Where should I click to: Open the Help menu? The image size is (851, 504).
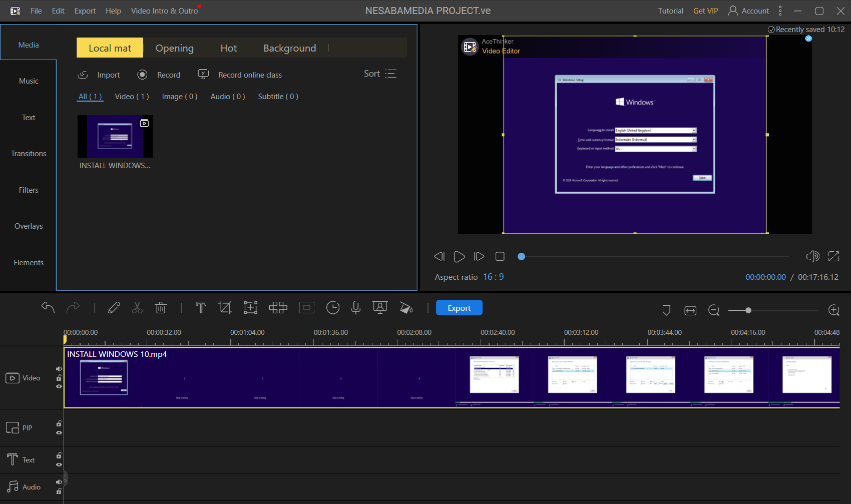click(x=113, y=11)
